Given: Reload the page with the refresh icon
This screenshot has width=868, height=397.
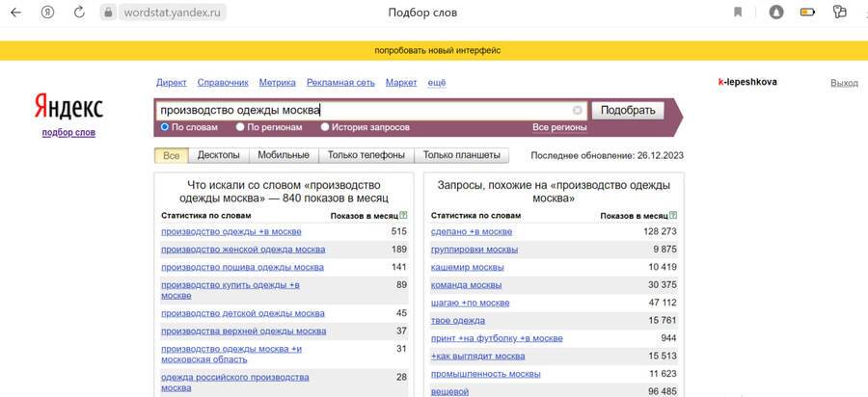Looking at the screenshot, I should 79,13.
